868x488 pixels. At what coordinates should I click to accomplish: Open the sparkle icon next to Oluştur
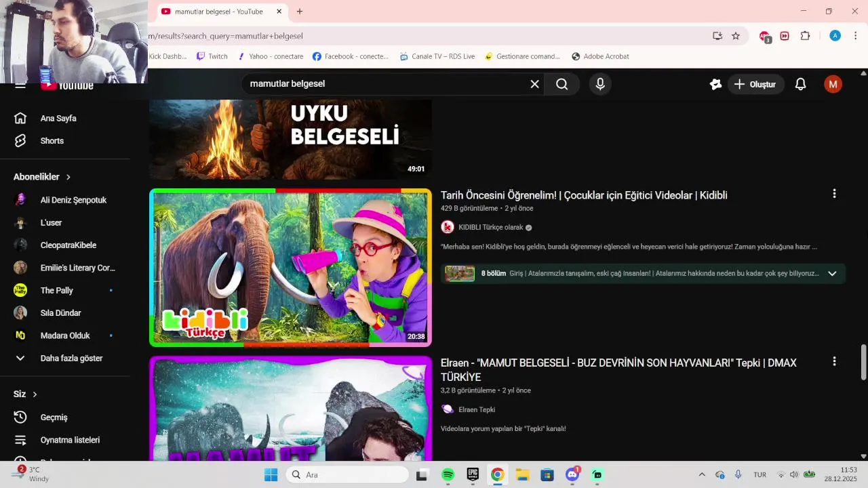pyautogui.click(x=715, y=84)
